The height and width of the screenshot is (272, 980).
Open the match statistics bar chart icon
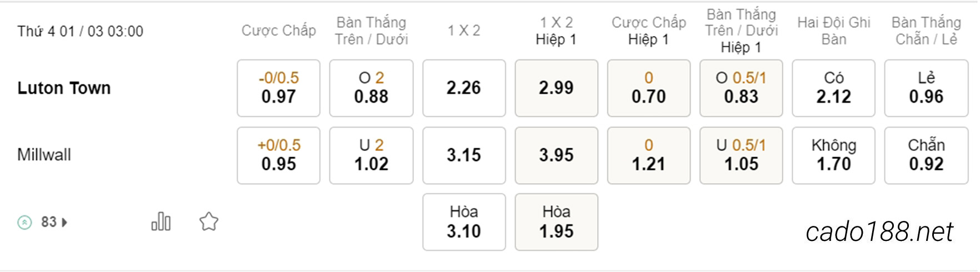pyautogui.click(x=161, y=221)
